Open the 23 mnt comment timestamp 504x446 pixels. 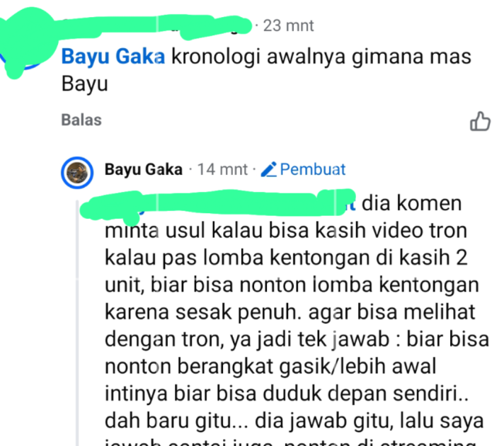click(x=288, y=25)
